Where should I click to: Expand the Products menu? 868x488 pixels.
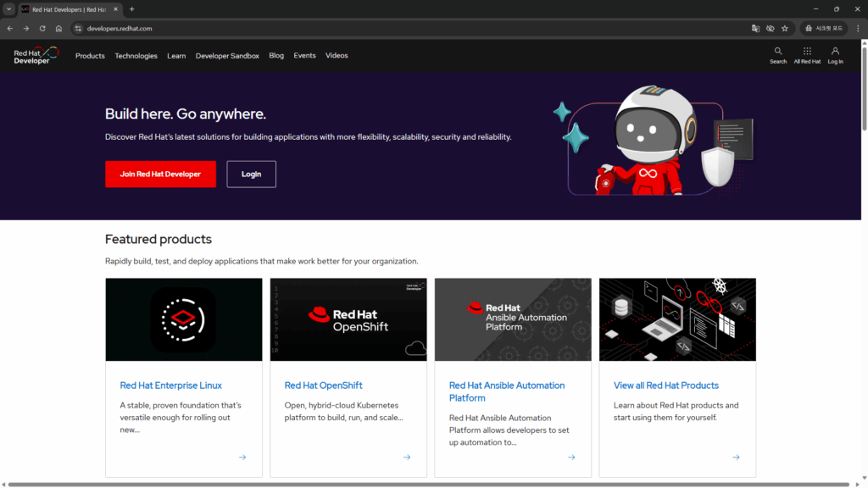90,56
